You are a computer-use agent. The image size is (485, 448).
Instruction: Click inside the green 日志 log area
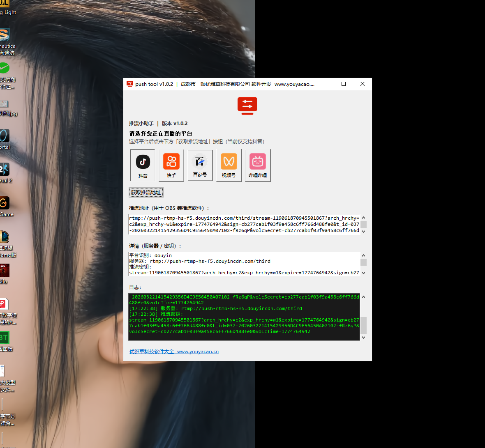[244, 317]
